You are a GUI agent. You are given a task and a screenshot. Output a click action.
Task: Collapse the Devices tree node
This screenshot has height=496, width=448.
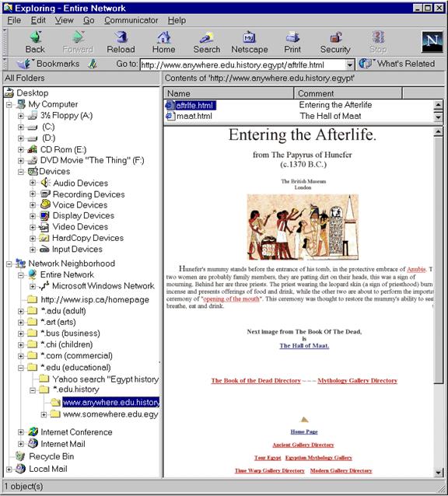click(21, 172)
